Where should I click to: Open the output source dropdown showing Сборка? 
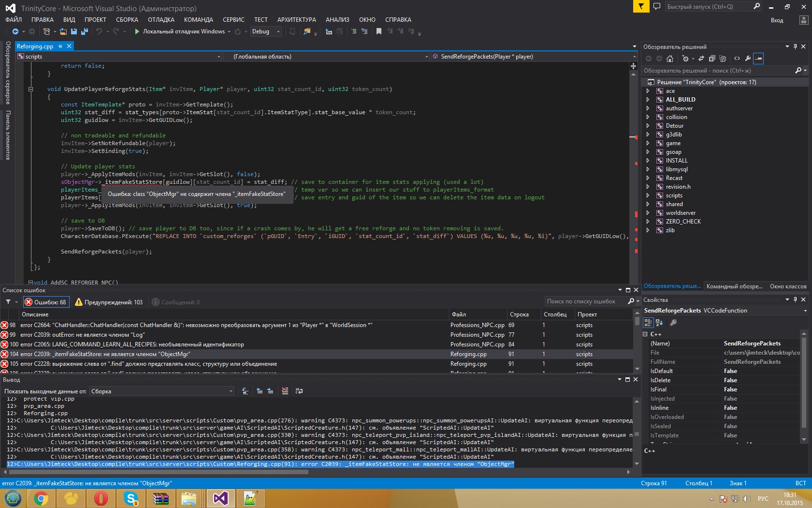point(161,391)
